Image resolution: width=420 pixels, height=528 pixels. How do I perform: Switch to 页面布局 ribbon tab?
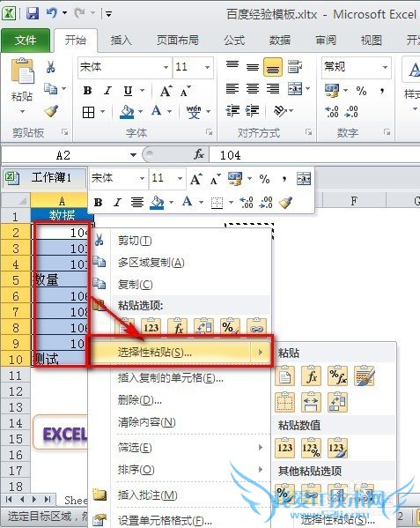pos(178,41)
